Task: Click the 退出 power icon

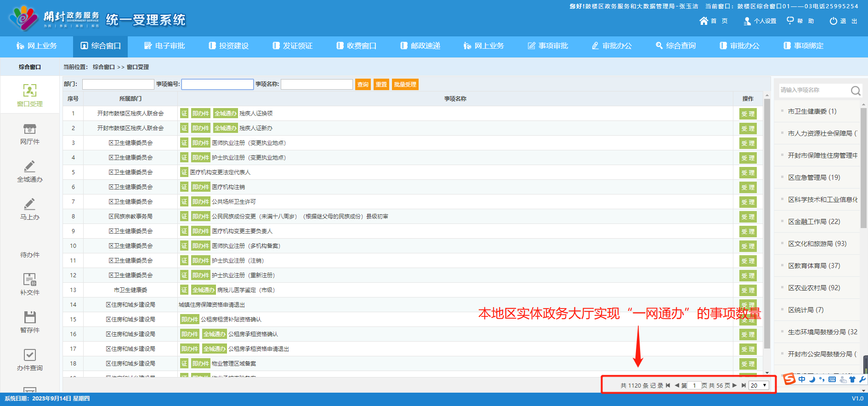Action: tap(833, 21)
